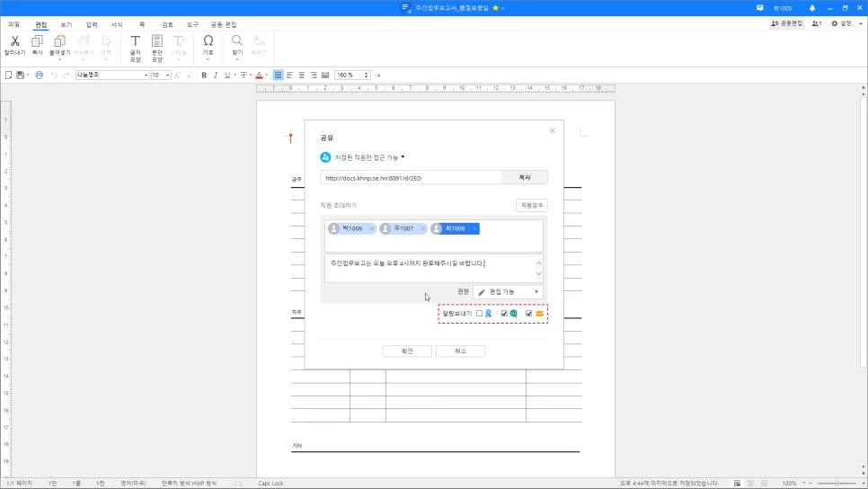The height and width of the screenshot is (489, 868).
Task: Click the print icon in the toolbar
Action: click(x=39, y=76)
